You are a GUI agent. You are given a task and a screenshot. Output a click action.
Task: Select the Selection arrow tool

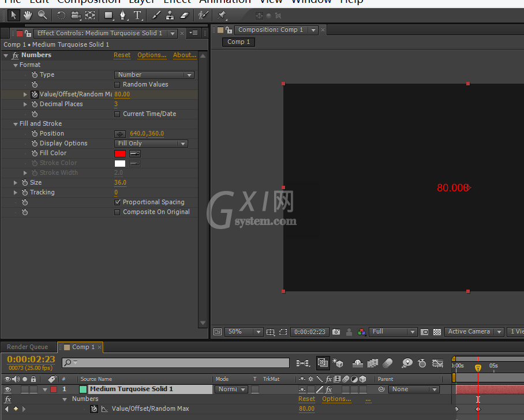(x=14, y=16)
